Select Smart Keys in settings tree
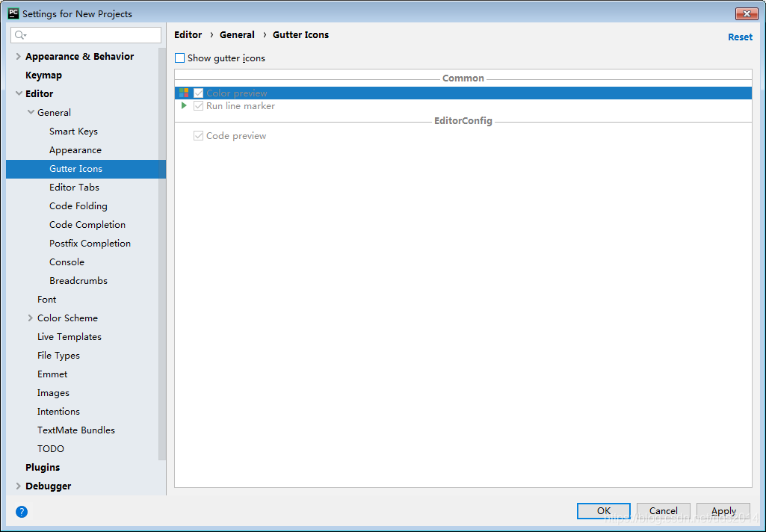766x532 pixels. (73, 132)
